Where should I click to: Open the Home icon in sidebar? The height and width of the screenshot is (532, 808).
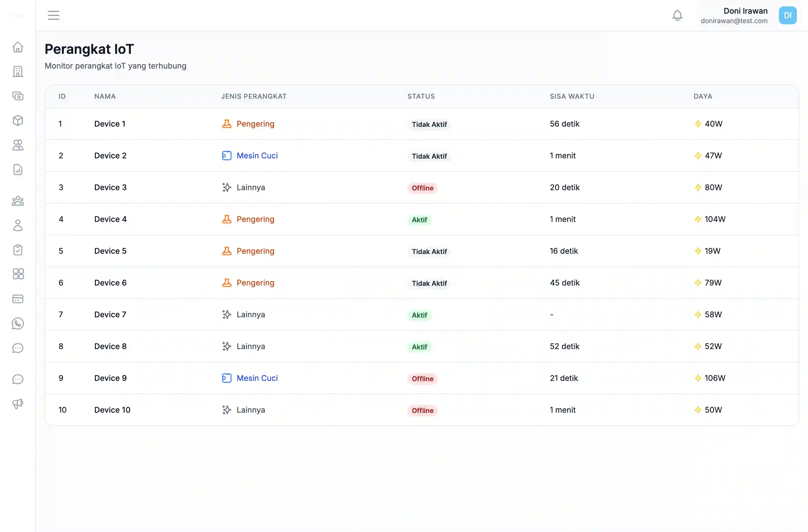[18, 47]
